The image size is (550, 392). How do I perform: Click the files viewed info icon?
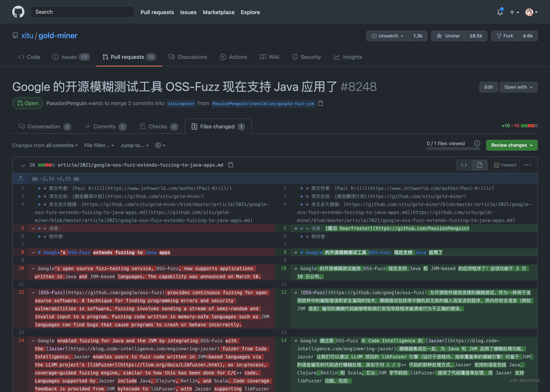477,143
